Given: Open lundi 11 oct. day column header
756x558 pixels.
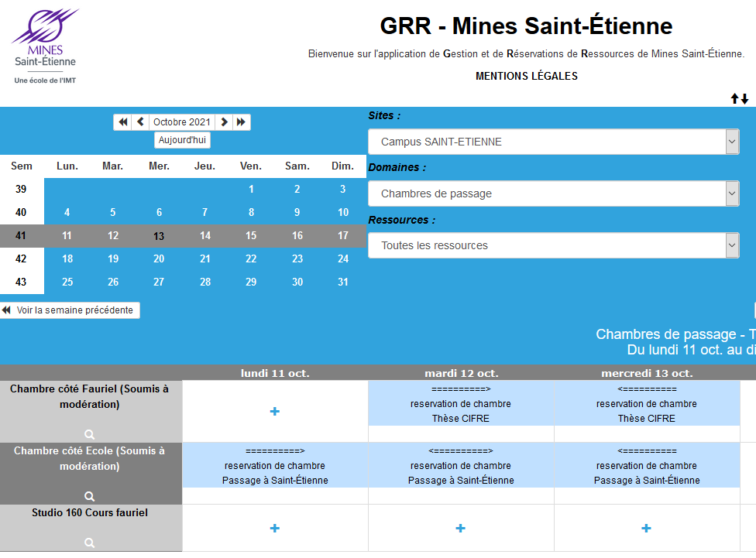Looking at the screenshot, I should coord(275,374).
